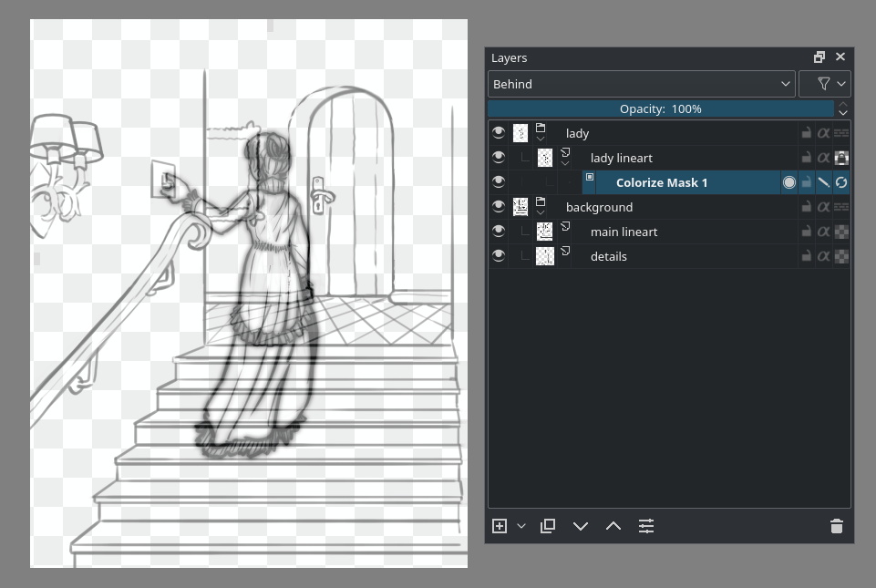Select the details layer in the list

point(608,255)
